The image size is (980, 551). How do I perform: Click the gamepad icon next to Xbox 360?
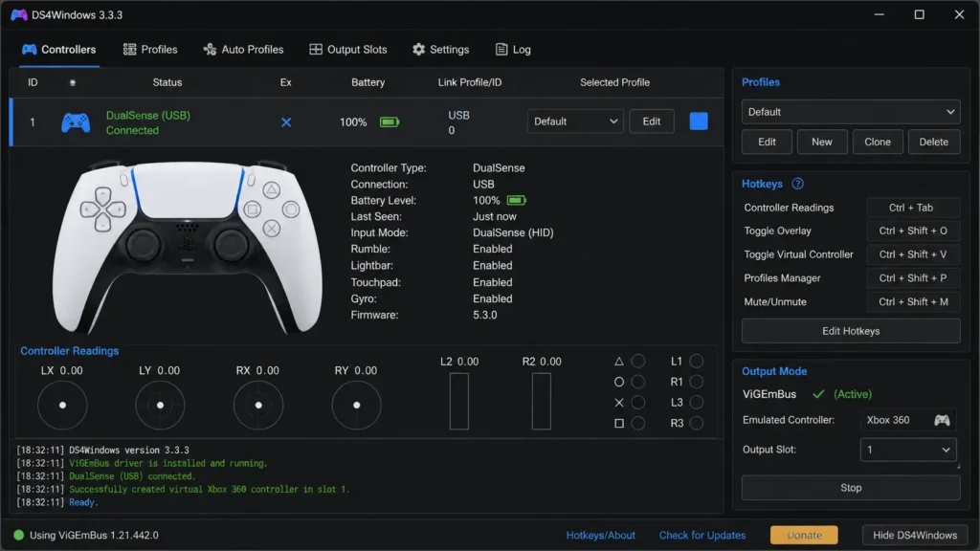(x=942, y=420)
